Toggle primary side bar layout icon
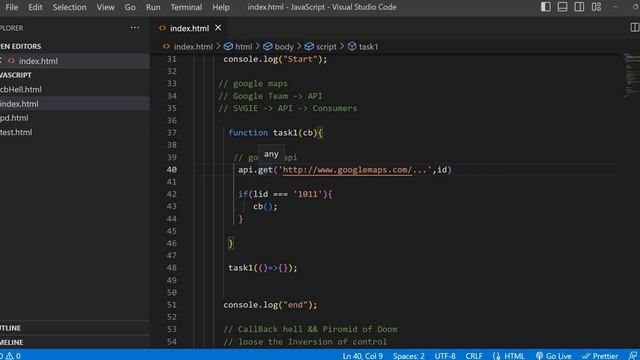The height and width of the screenshot is (360, 640). tap(545, 7)
